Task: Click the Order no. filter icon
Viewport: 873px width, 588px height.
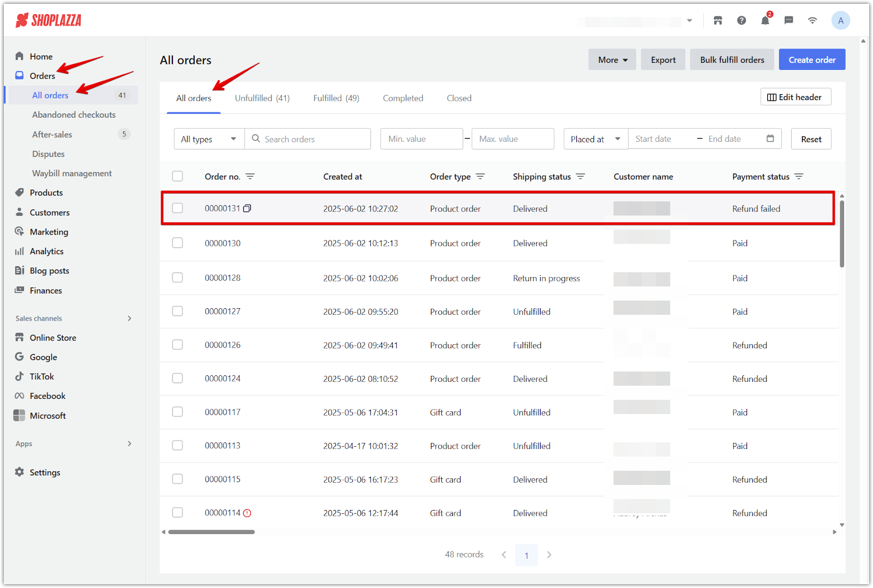Action: pos(250,176)
